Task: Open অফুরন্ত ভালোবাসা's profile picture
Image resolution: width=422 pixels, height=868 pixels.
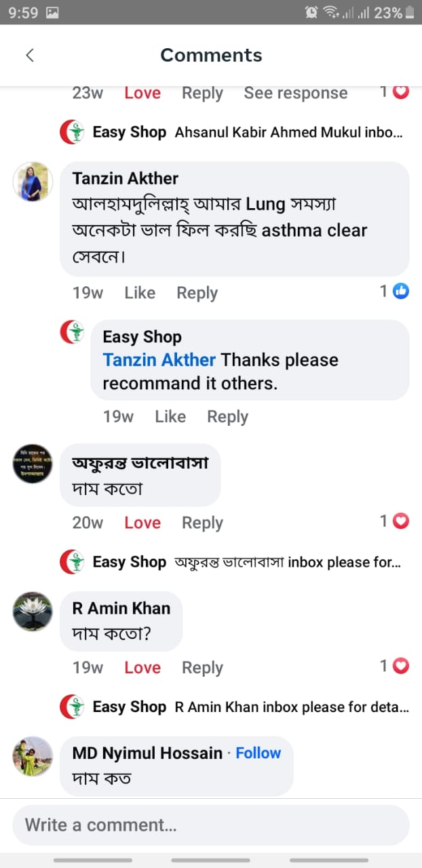Action: click(x=33, y=464)
